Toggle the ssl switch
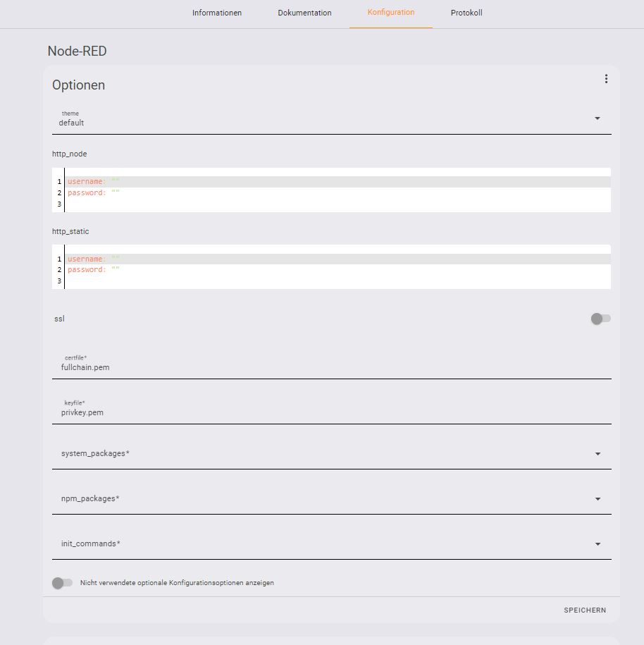The height and width of the screenshot is (645, 644). 600,319
